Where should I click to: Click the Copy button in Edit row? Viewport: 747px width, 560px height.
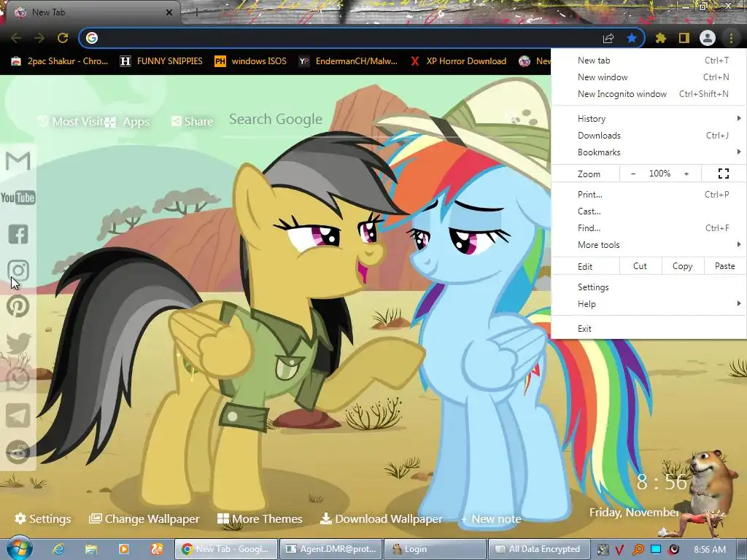(x=683, y=266)
